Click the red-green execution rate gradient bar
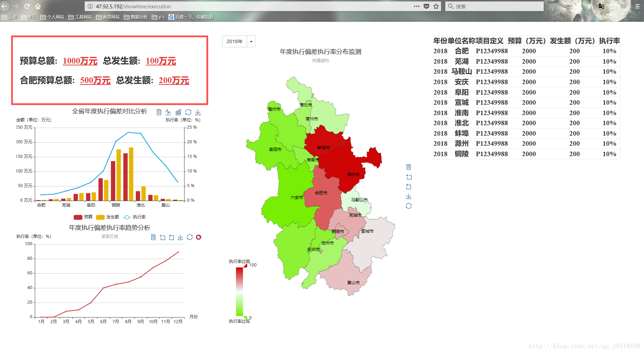The image size is (644, 353). (x=240, y=291)
